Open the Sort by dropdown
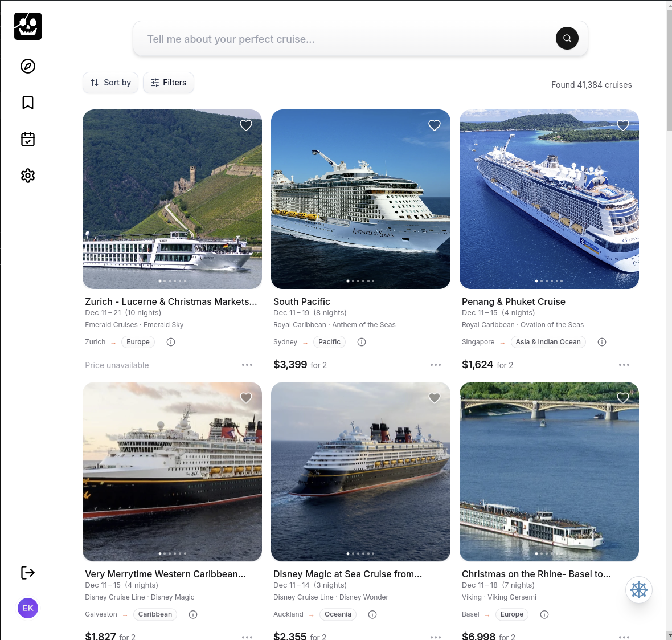Screen dimensions: 672x640 (110, 83)
